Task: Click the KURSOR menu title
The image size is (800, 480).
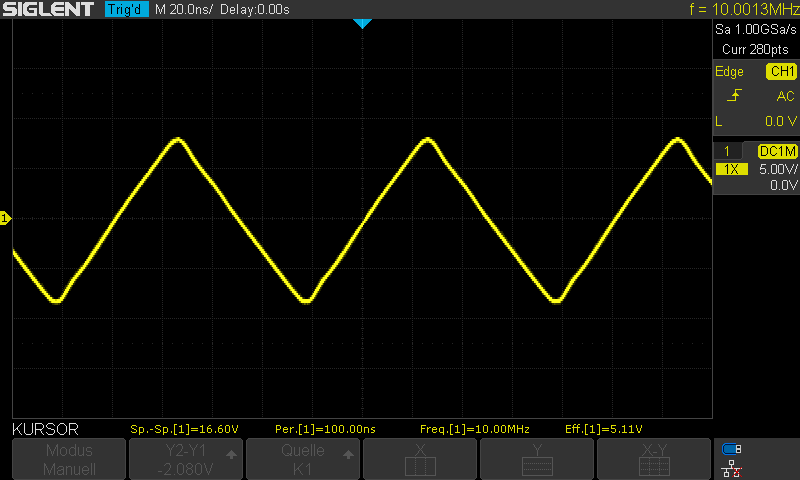Action: 45,430
